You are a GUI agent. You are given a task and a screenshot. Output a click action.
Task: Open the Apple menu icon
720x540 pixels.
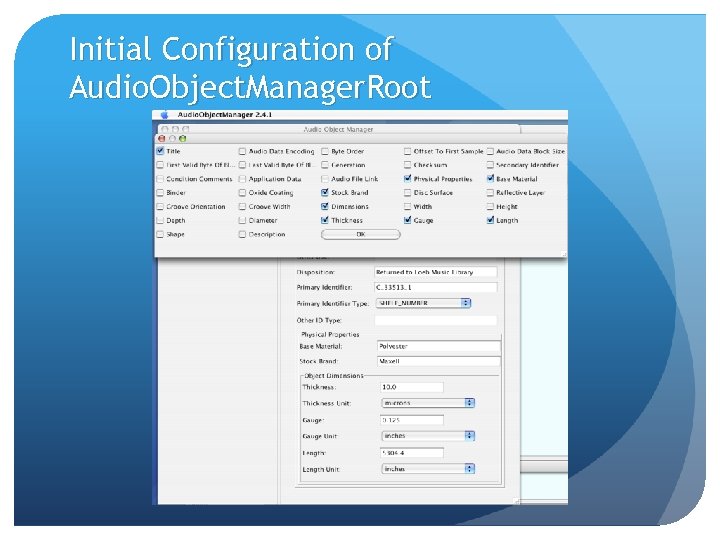pos(164,115)
